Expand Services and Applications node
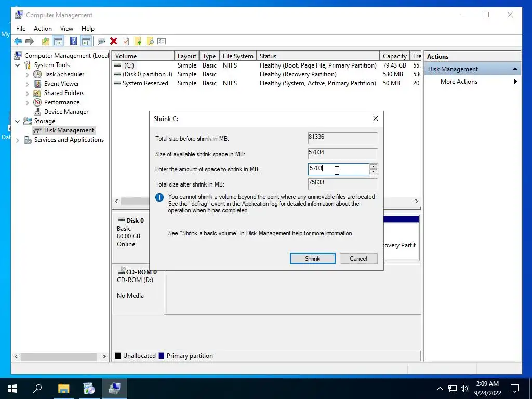532x399 pixels. pyautogui.click(x=18, y=140)
